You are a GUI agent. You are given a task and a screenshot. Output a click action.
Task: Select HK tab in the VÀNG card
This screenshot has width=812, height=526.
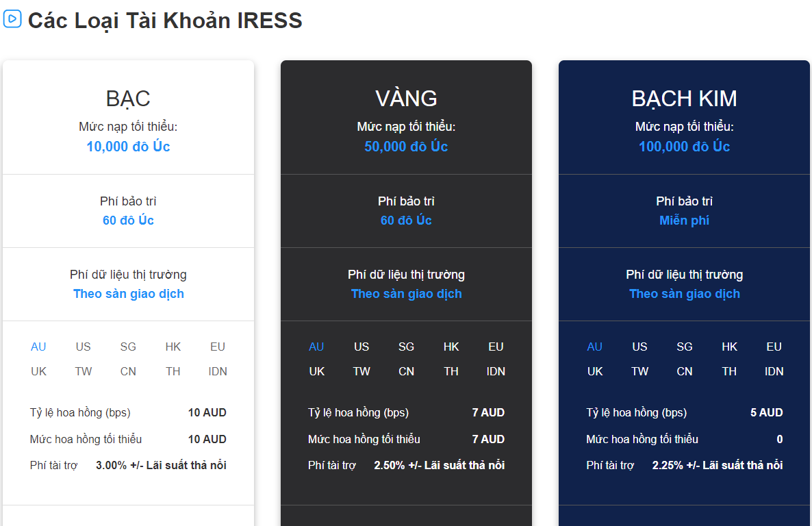[451, 347]
